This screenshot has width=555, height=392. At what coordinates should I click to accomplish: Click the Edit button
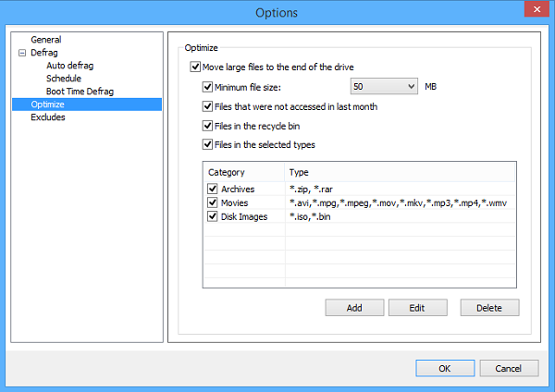[x=418, y=308]
